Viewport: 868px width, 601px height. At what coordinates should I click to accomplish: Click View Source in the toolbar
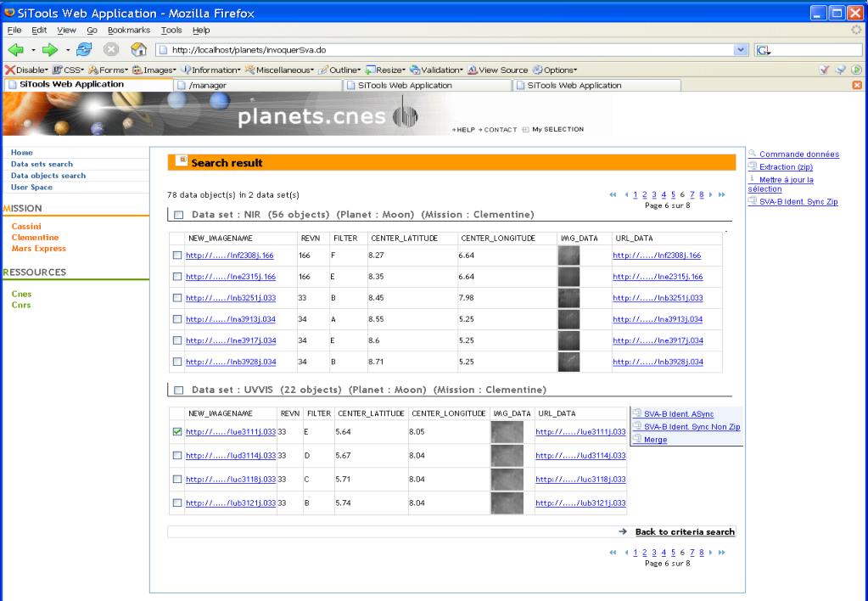coord(498,70)
